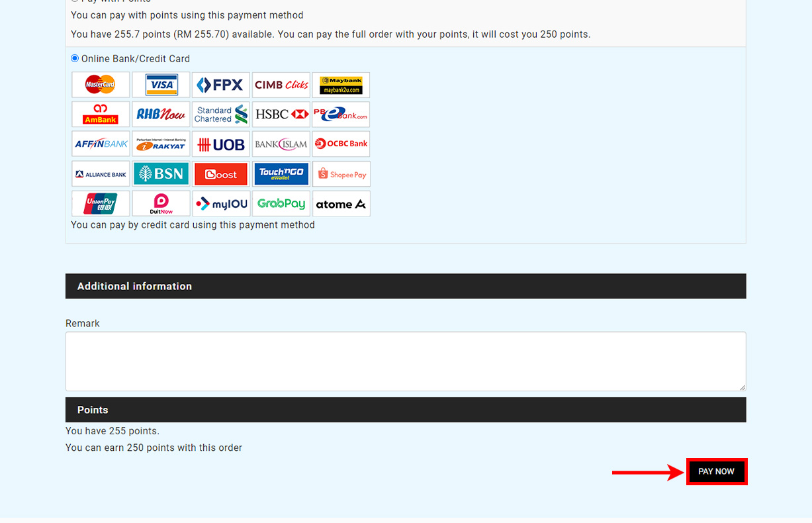Pick the Standard Chartered logo
The width and height of the screenshot is (812, 523).
click(x=221, y=115)
